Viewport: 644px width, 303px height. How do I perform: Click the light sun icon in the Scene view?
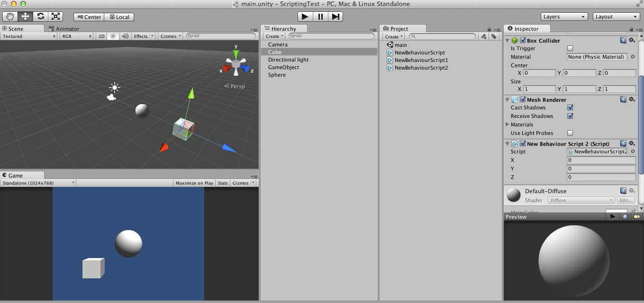114,87
